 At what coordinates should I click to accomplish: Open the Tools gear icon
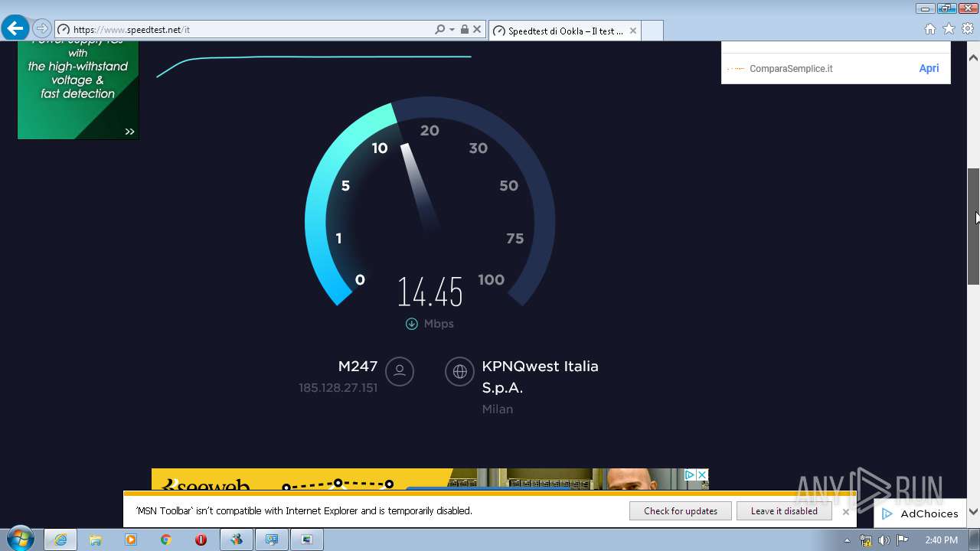(968, 29)
